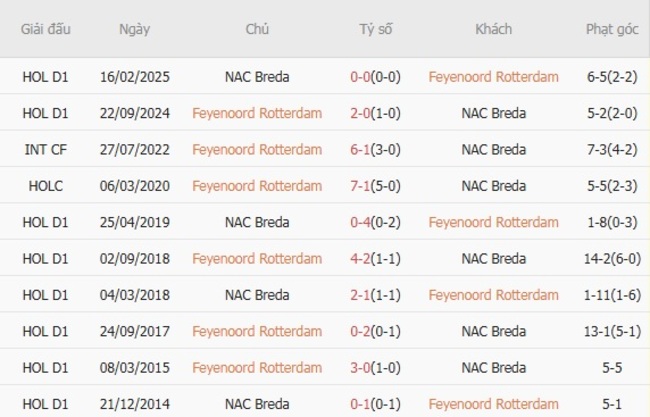Screen dimensions: 650x417
Task: Click the Tỷ số column header
Action: coord(376,29)
